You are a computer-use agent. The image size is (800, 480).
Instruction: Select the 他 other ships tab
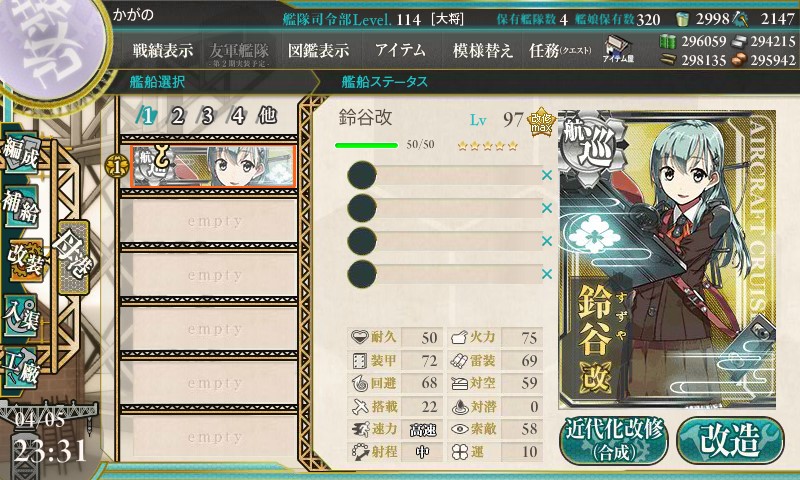pyautogui.click(x=268, y=116)
